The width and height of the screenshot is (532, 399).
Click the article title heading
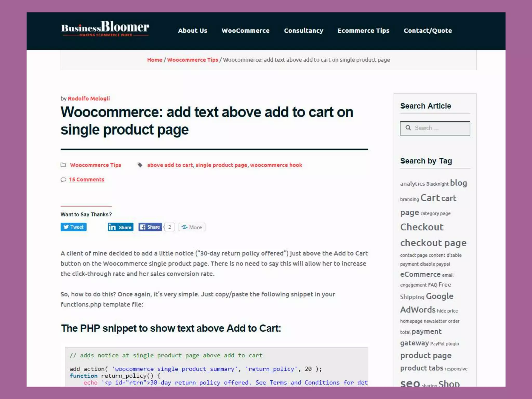tap(207, 121)
